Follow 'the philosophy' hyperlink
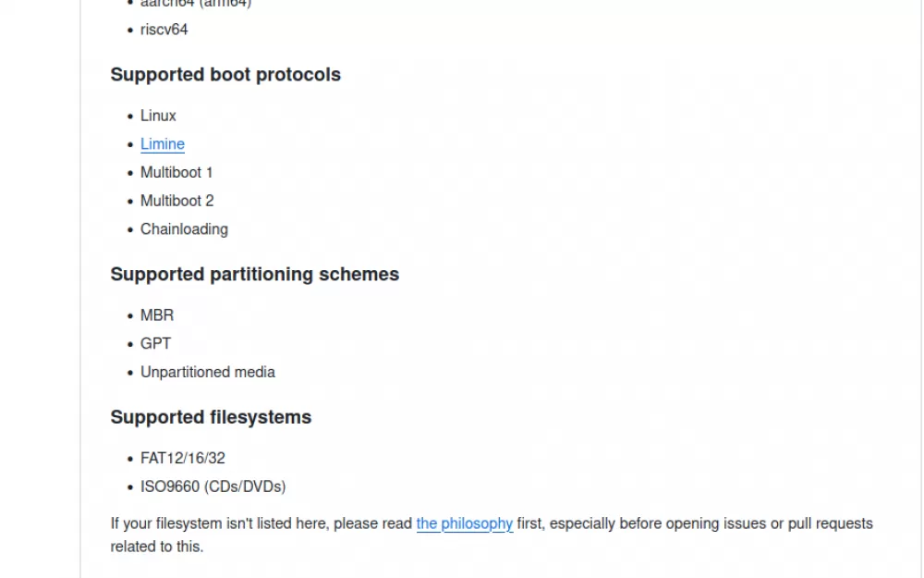This screenshot has width=924, height=578. pos(465,523)
